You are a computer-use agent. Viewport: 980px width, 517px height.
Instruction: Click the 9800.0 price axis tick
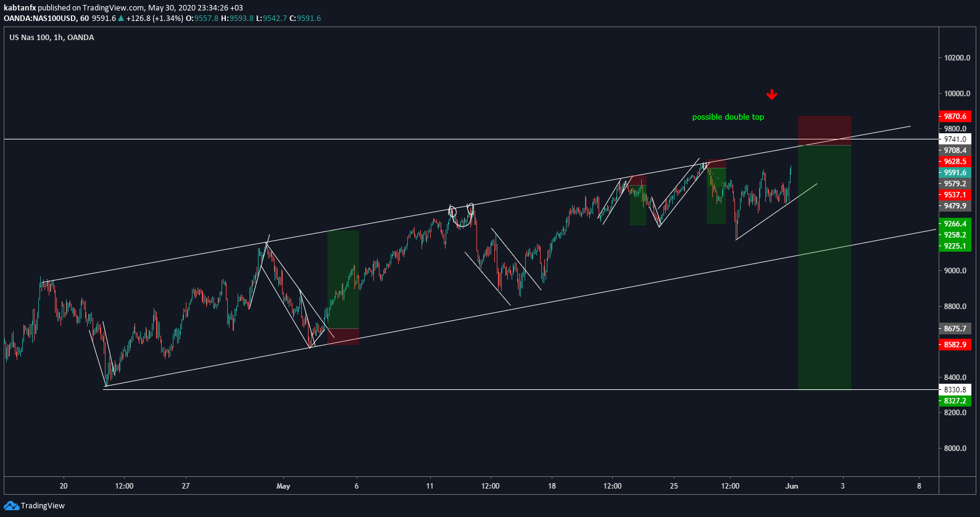[955, 129]
